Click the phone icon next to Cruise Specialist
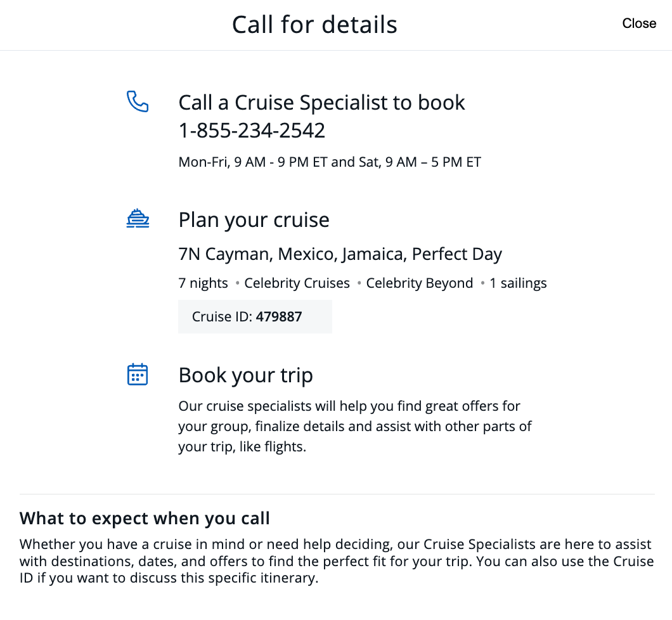The height and width of the screenshot is (620, 672). click(138, 102)
